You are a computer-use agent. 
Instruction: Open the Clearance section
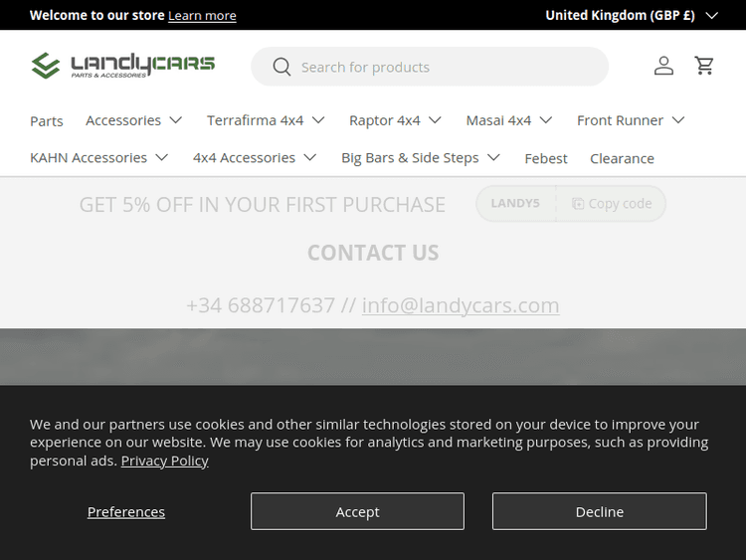[x=622, y=159]
